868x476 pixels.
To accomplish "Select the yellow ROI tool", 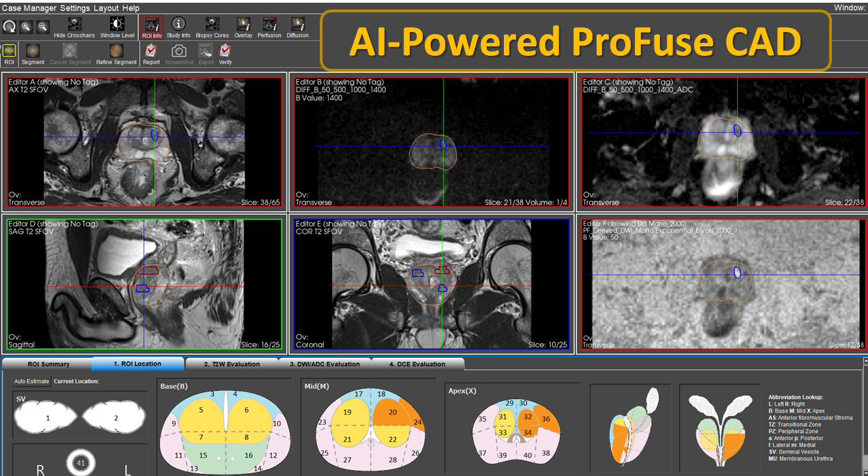I will pos(10,53).
